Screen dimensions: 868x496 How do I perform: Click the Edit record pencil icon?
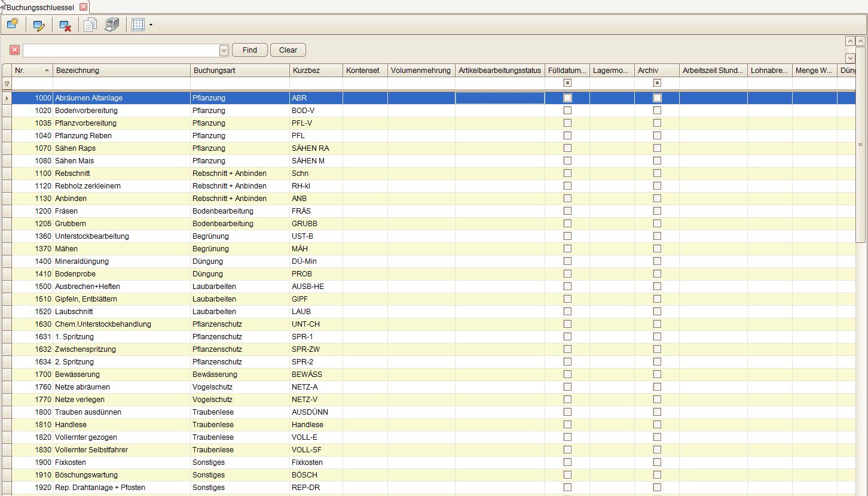(x=39, y=25)
